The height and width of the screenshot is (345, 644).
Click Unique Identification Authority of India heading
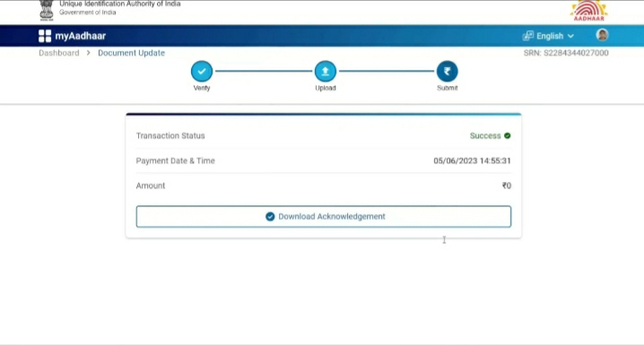click(120, 4)
